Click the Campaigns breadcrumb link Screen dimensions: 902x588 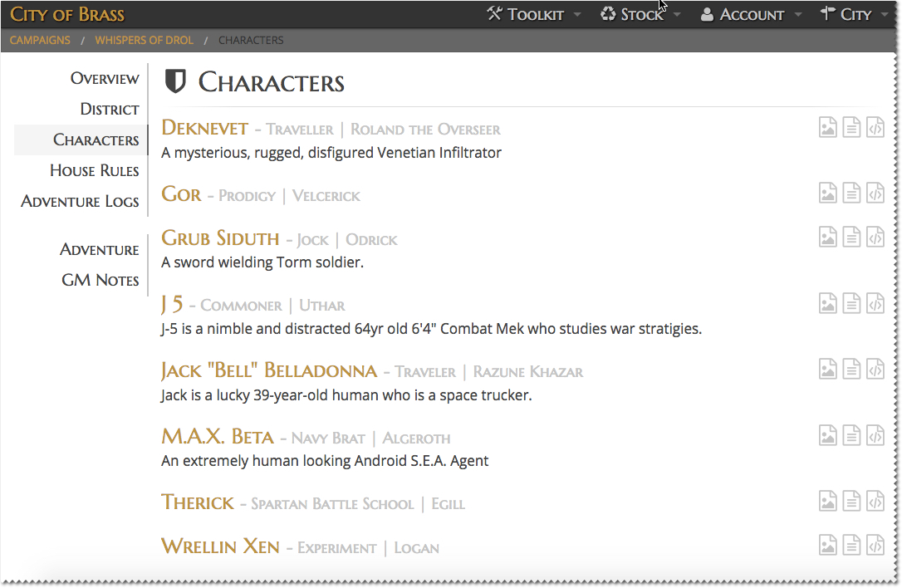pyautogui.click(x=40, y=40)
